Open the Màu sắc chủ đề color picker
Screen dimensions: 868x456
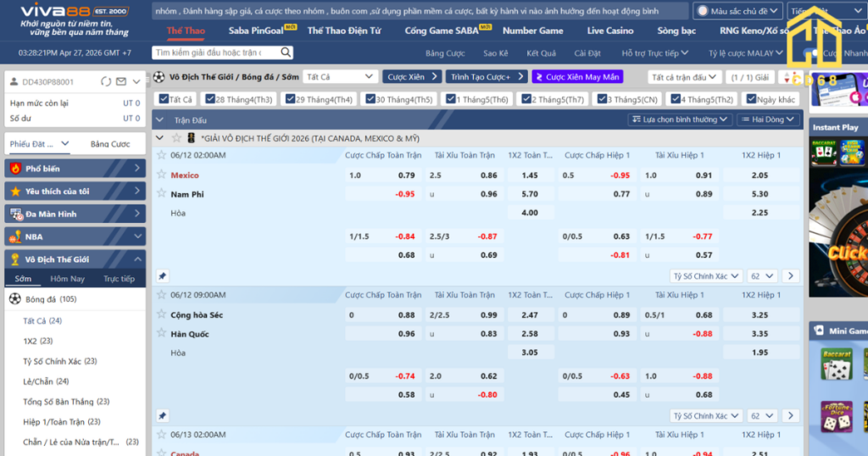[x=737, y=11]
